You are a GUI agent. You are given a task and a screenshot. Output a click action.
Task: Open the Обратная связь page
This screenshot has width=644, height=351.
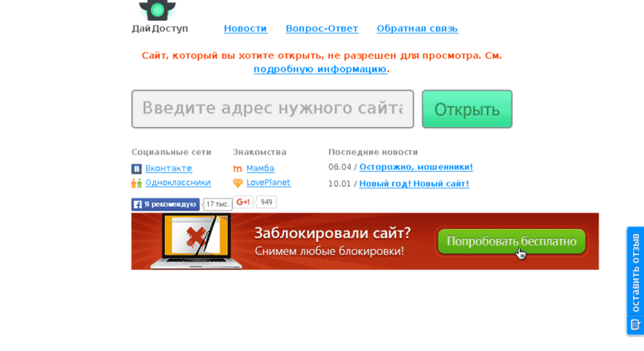(x=417, y=28)
